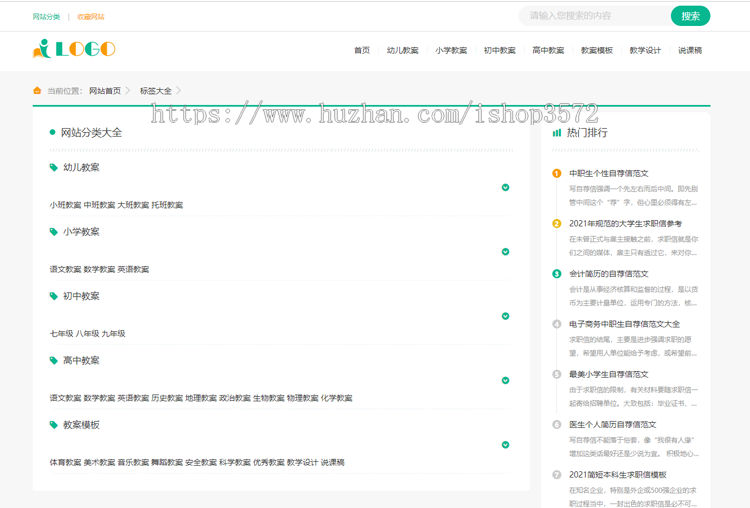The height and width of the screenshot is (508, 750).
Task: Open the 历史教案 tag link
Action: (x=167, y=398)
